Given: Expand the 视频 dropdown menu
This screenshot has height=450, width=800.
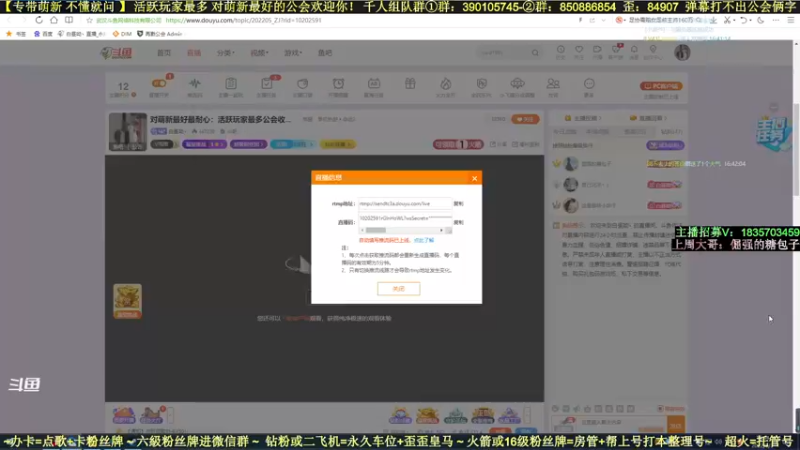Looking at the screenshot, I should coord(259,53).
